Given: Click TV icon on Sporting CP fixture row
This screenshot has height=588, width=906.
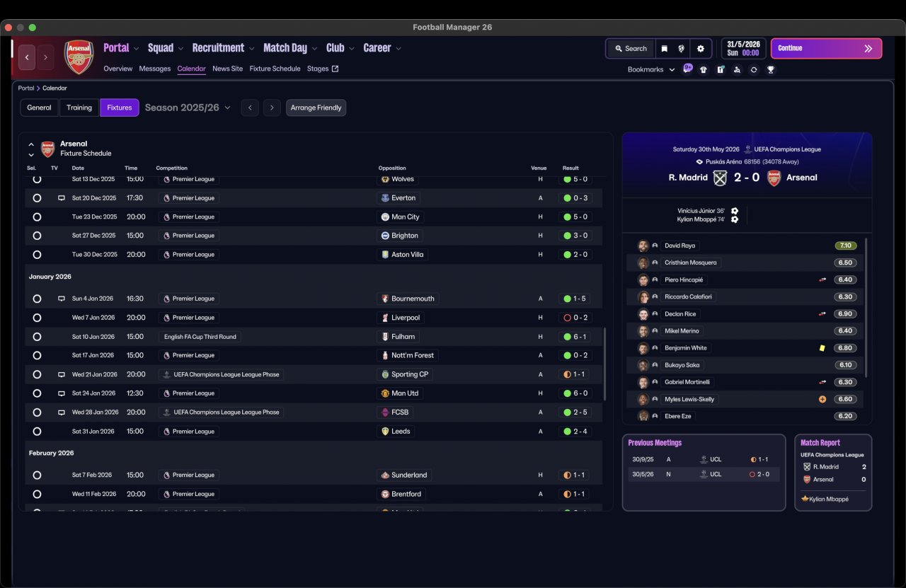Looking at the screenshot, I should pos(62,374).
